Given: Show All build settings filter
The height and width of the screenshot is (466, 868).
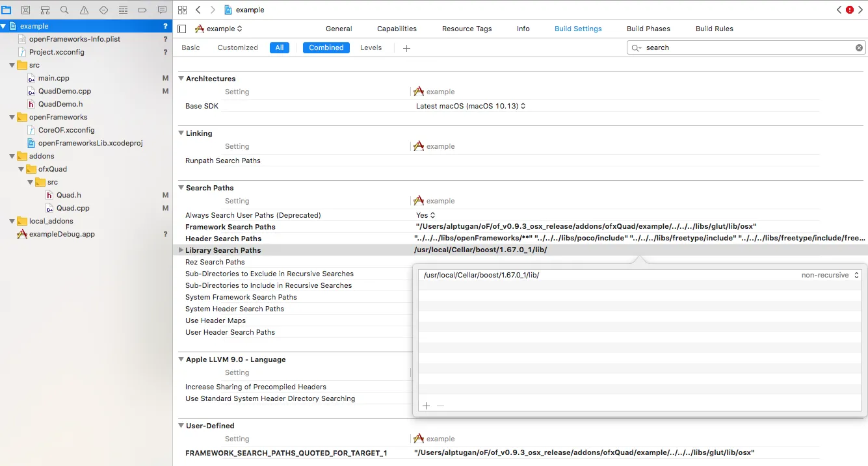Looking at the screenshot, I should pos(280,47).
